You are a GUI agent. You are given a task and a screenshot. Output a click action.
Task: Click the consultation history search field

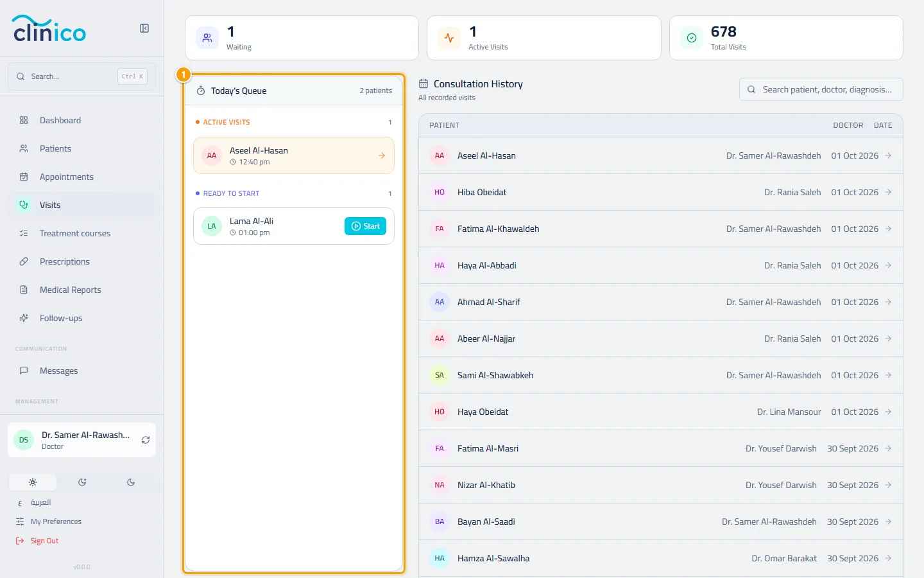(x=821, y=89)
